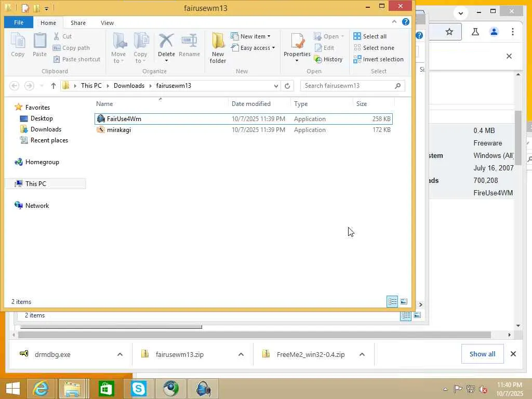Switch to large icons view in status bar

[x=404, y=301]
